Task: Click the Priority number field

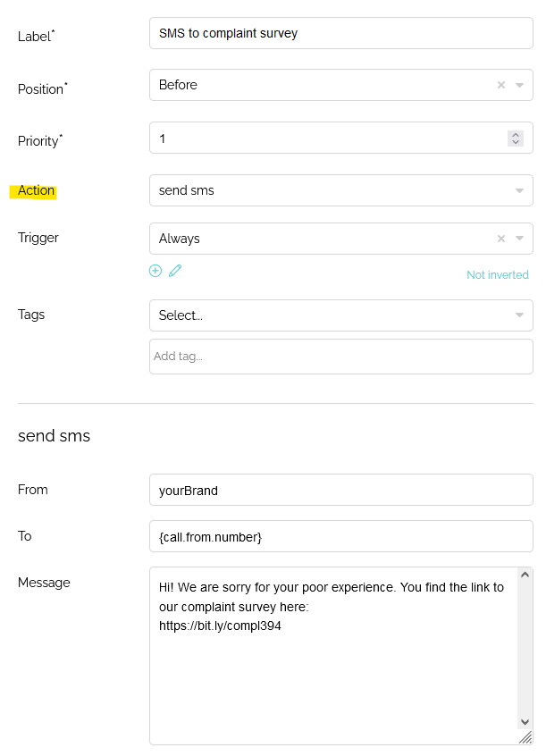Action: pos(328,138)
